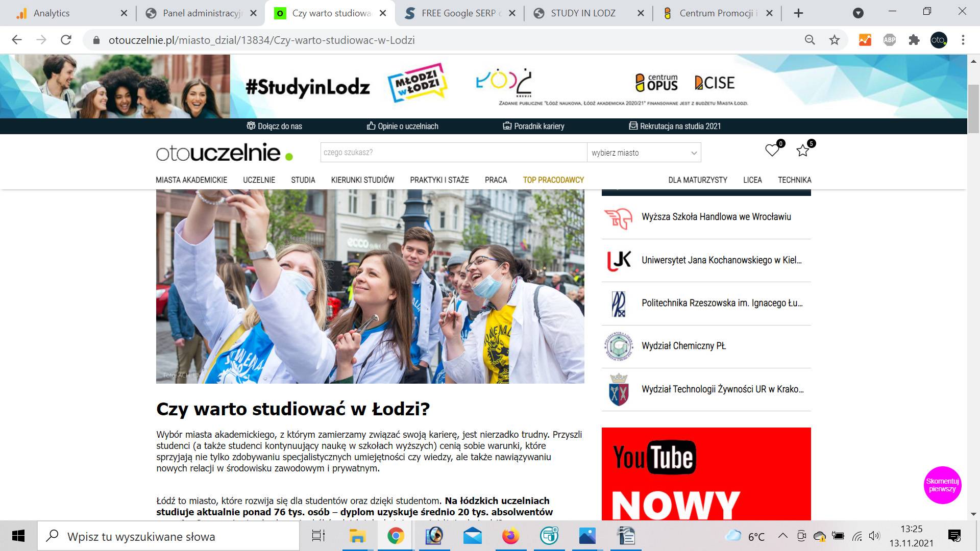Open 'Rekrutacja na studia 2021' link
Viewport: 980px width, 551px height.
coord(675,126)
